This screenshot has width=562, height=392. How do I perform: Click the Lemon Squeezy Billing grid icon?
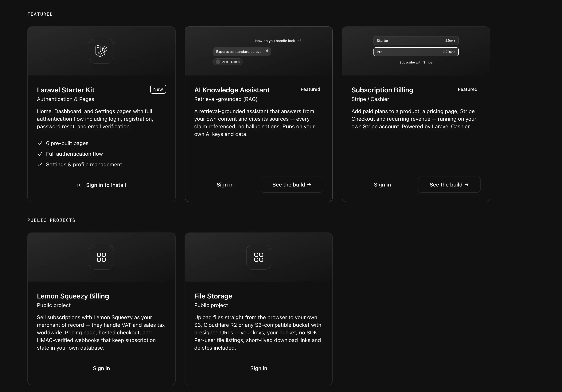101,257
